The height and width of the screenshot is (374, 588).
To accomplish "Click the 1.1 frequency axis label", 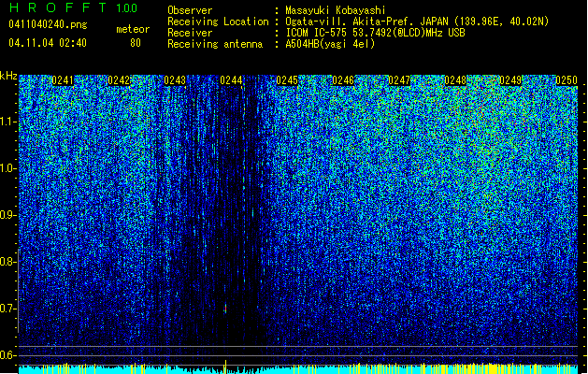I will click(x=7, y=122).
